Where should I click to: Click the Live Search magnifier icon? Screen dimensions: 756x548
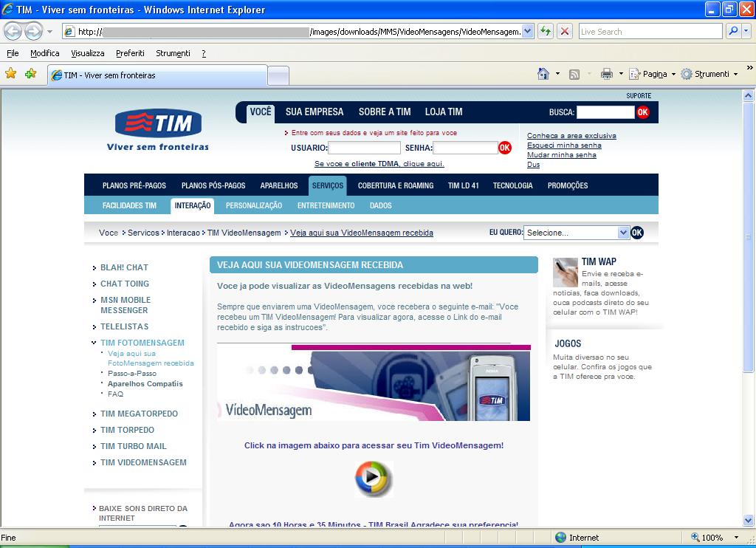[x=733, y=31]
